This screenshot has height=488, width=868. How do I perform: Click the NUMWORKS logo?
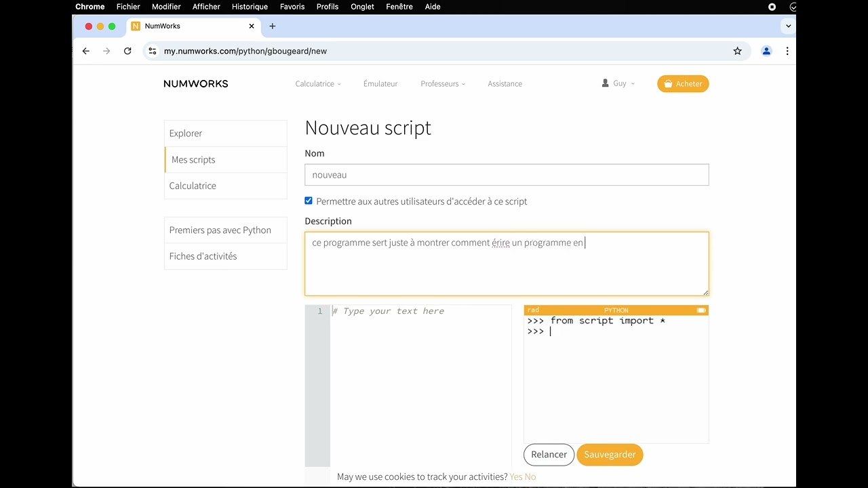click(196, 84)
